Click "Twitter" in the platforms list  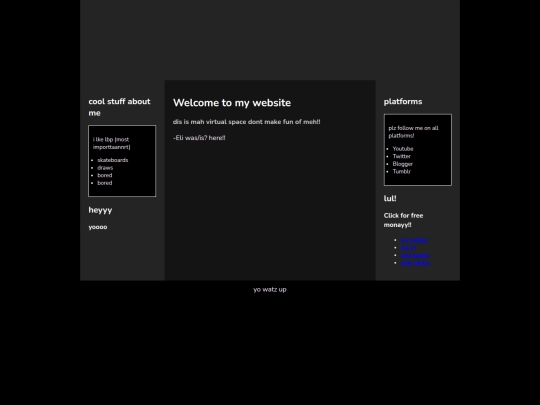402,156
